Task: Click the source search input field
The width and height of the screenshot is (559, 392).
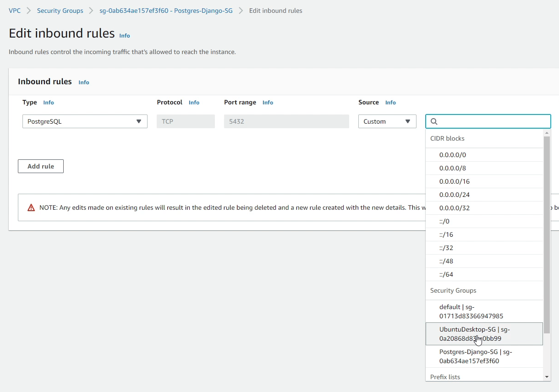Action: (493, 121)
